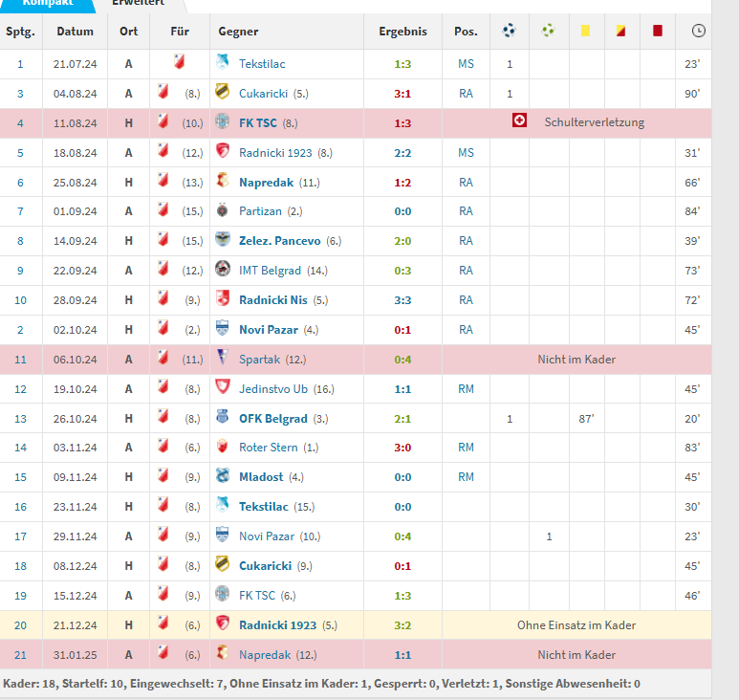Open matchday 14 link
Image resolution: width=739 pixels, height=700 pixels.
[x=20, y=448]
